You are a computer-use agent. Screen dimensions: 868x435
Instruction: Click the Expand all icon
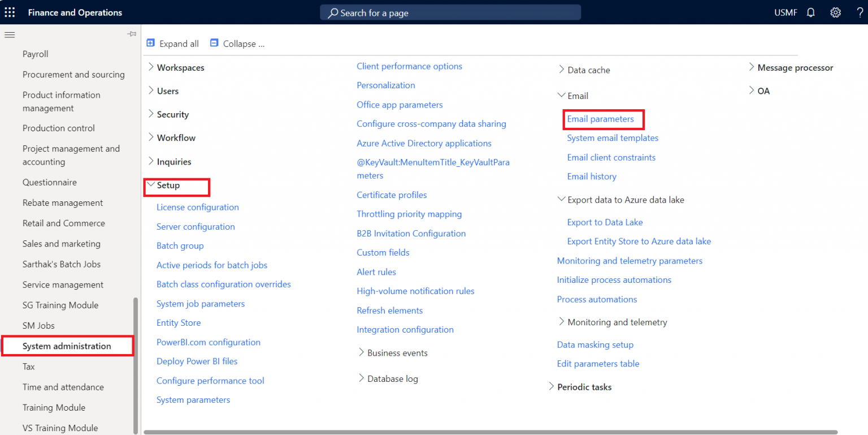[150, 43]
